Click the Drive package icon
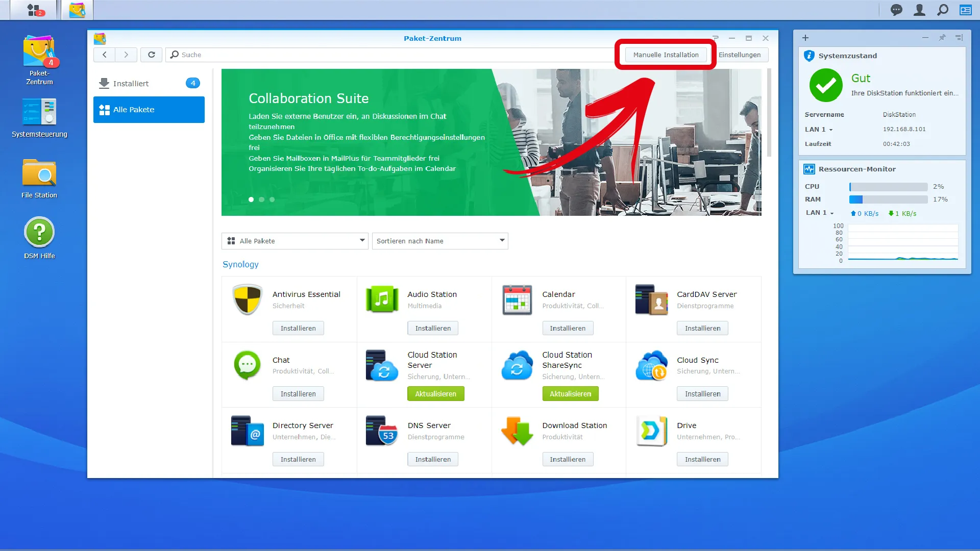Screen dimensions: 980x551 pyautogui.click(x=651, y=431)
